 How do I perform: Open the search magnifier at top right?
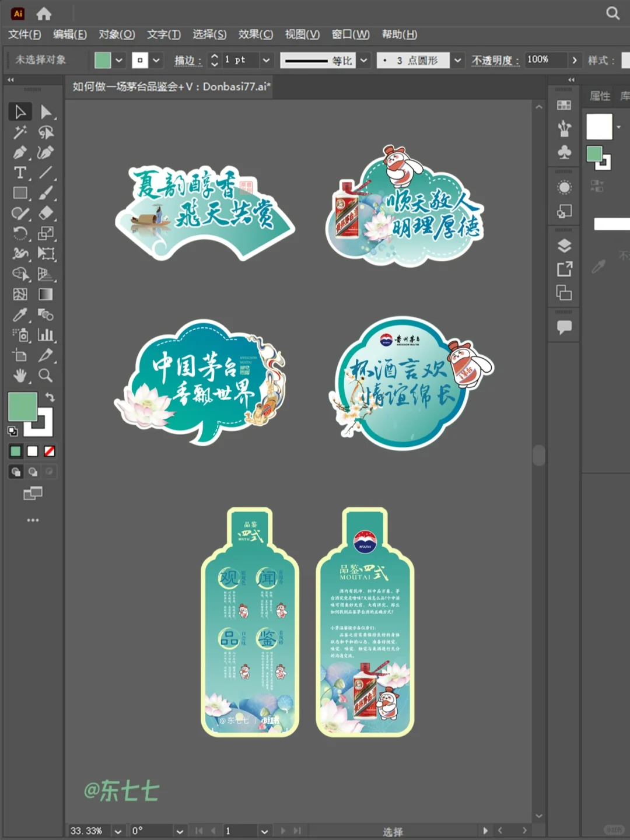pos(612,13)
